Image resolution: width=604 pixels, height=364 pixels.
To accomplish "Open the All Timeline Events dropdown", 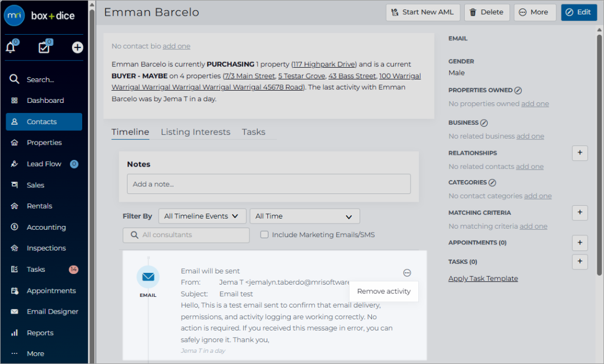I will coord(202,216).
